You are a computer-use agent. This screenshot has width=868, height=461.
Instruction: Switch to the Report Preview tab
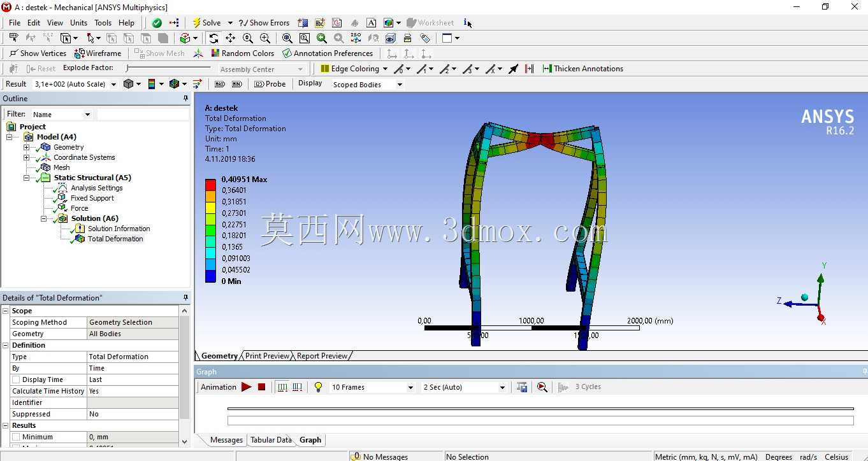322,356
